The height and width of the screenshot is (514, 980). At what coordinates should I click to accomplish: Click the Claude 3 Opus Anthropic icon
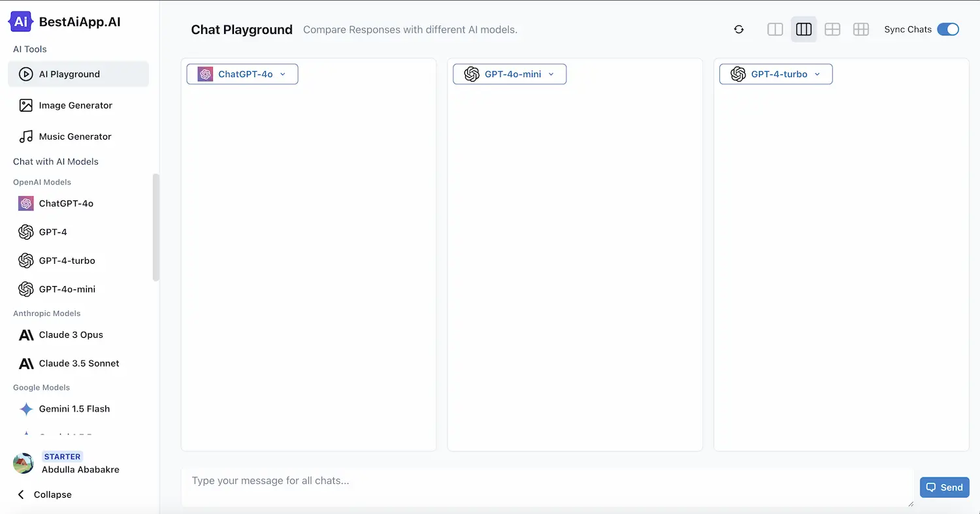(x=26, y=335)
